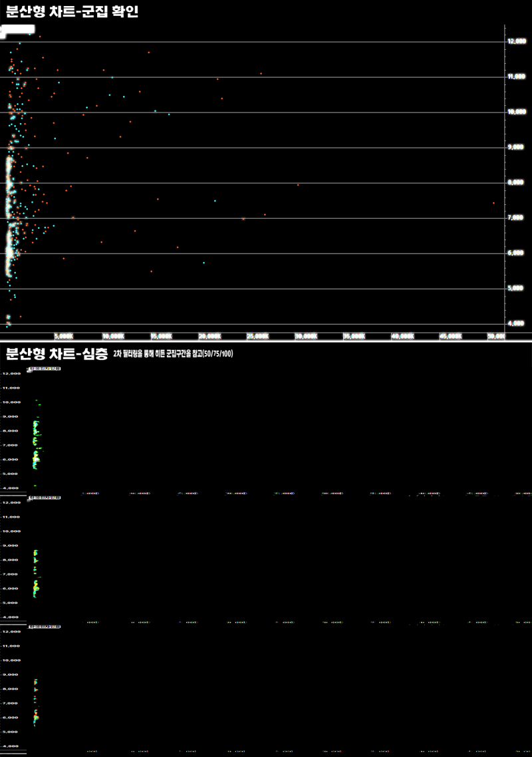532x757 pixels.
Task: Click the 5,000 y-axis label of the cluster chart
Action: (515, 288)
